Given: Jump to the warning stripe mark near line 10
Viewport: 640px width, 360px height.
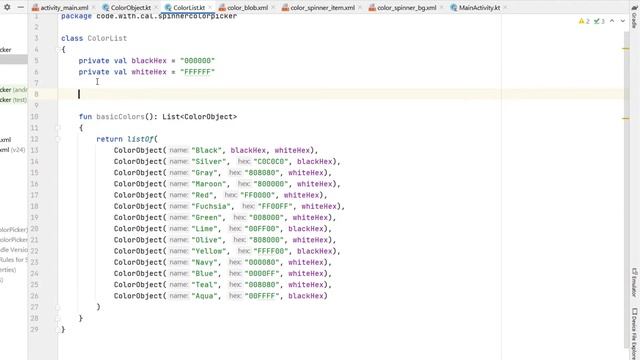Looking at the screenshot, I should [x=626, y=118].
